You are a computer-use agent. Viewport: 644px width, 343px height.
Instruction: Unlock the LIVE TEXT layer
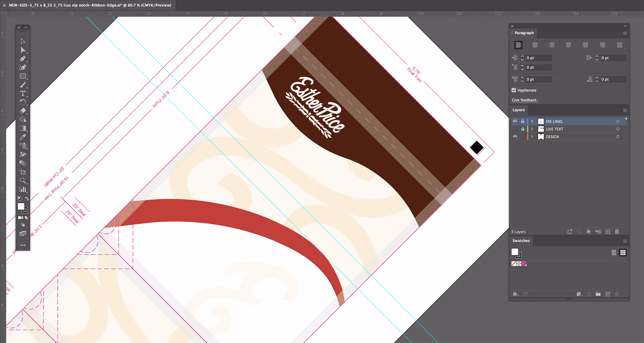point(523,129)
